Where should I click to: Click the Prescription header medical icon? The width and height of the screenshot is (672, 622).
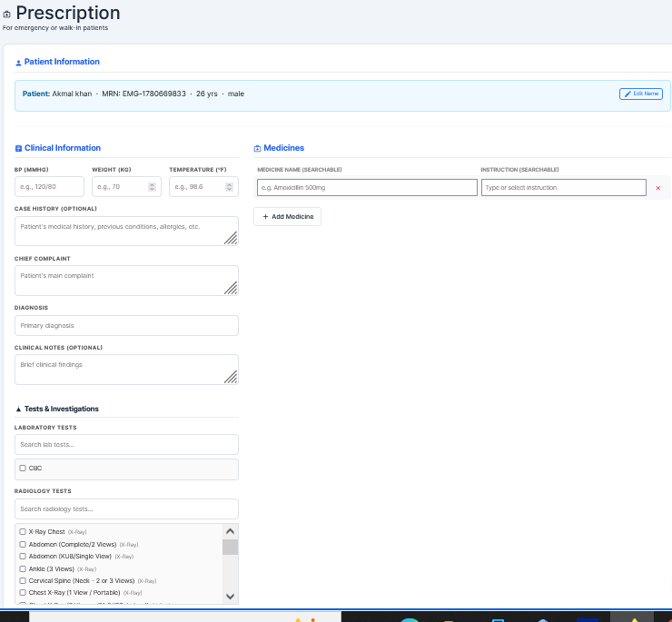point(6,15)
